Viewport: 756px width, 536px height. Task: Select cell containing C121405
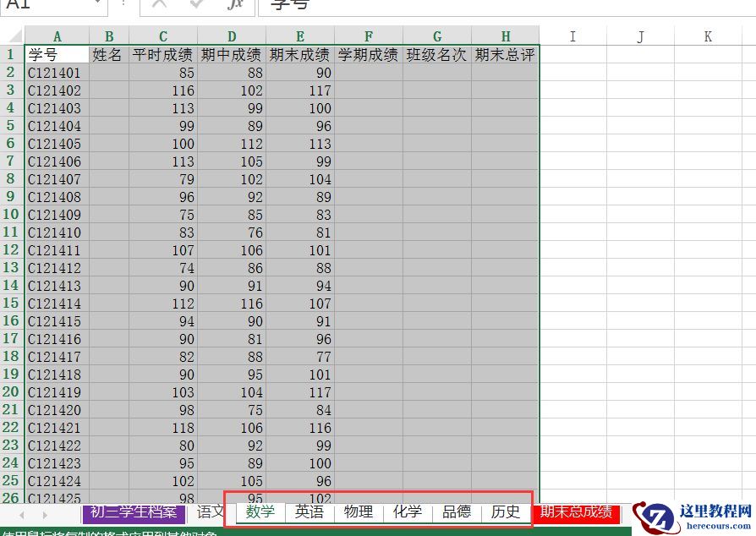coord(57,144)
